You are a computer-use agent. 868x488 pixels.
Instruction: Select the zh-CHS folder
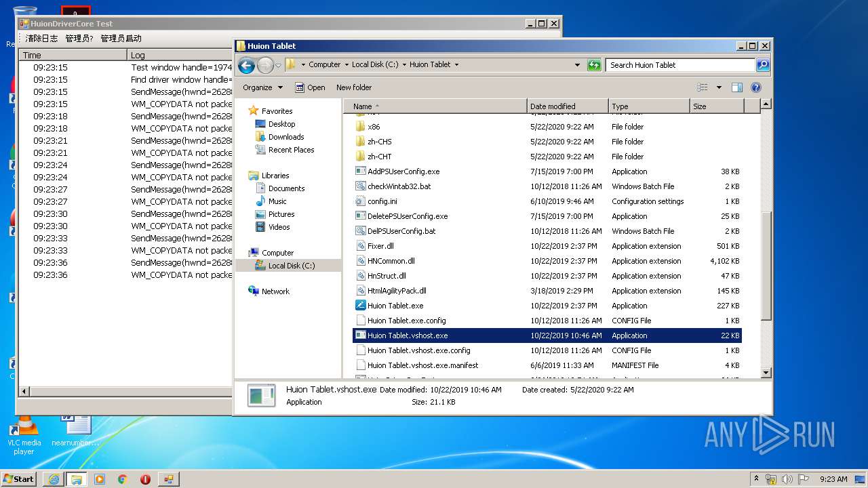tap(380, 142)
